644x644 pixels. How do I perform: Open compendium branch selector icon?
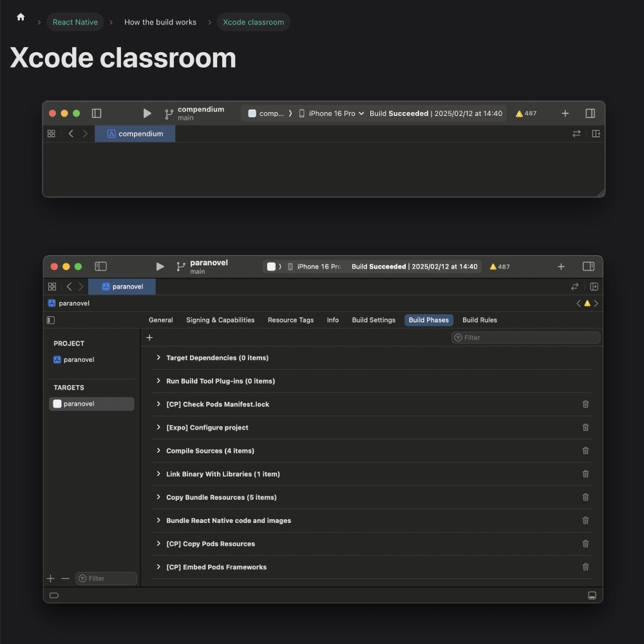pos(169,114)
